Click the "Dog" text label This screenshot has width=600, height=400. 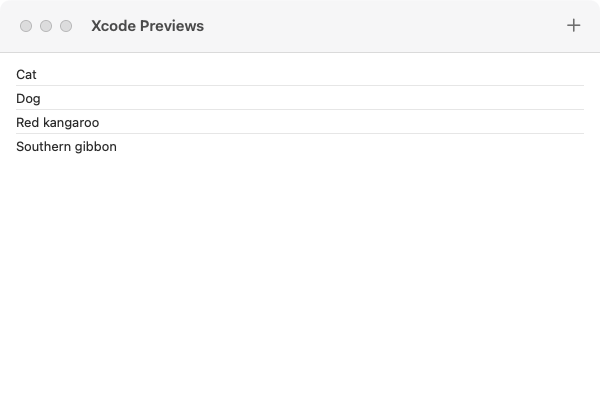coord(28,98)
